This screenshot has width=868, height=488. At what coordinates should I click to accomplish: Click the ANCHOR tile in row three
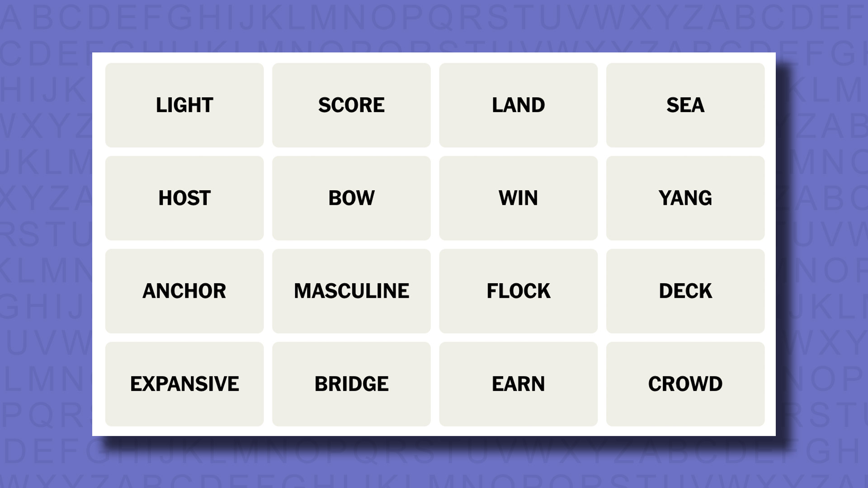click(184, 291)
